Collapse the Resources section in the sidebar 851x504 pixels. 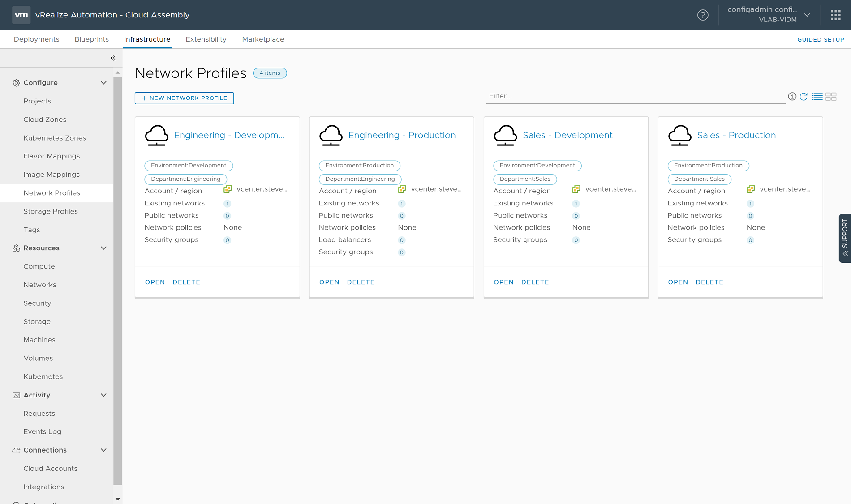pos(103,248)
